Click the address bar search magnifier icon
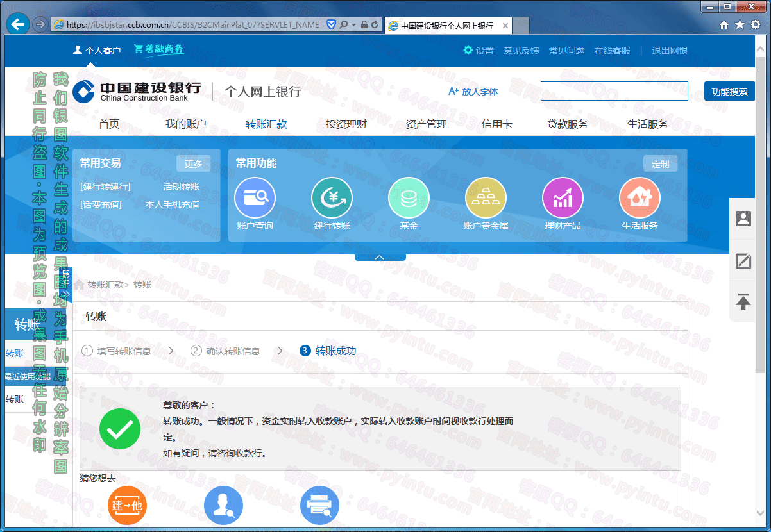The image size is (771, 532). (344, 25)
